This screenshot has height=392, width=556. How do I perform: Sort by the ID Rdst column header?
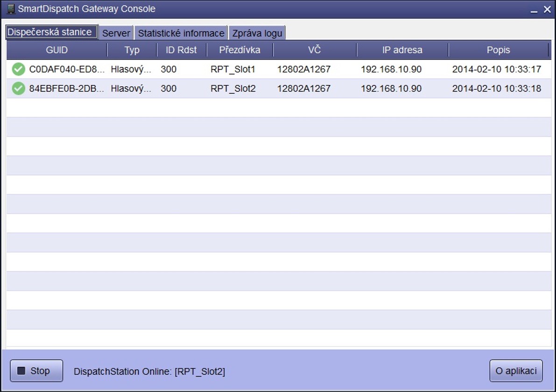[181, 50]
